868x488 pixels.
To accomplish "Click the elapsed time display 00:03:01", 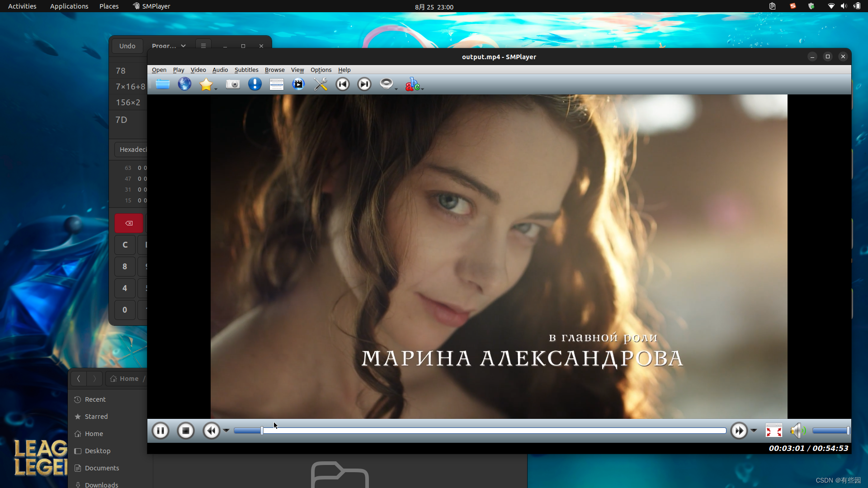I will (787, 448).
